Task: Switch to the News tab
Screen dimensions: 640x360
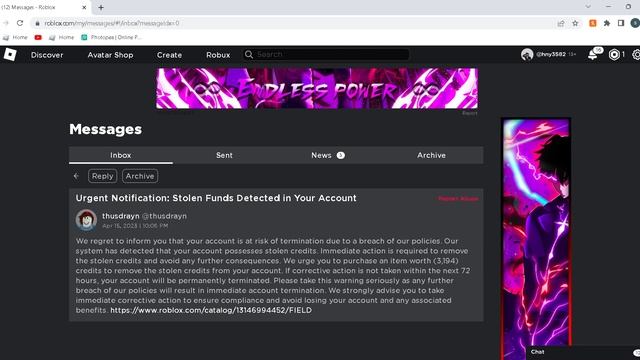Action: 328,155
